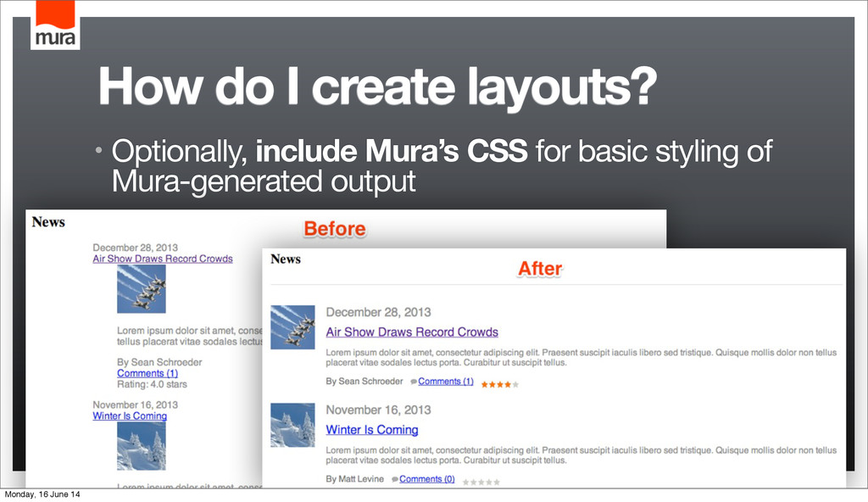Open Air Show Draws Record Crowds link in After panel
This screenshot has height=502, width=868.
412,332
